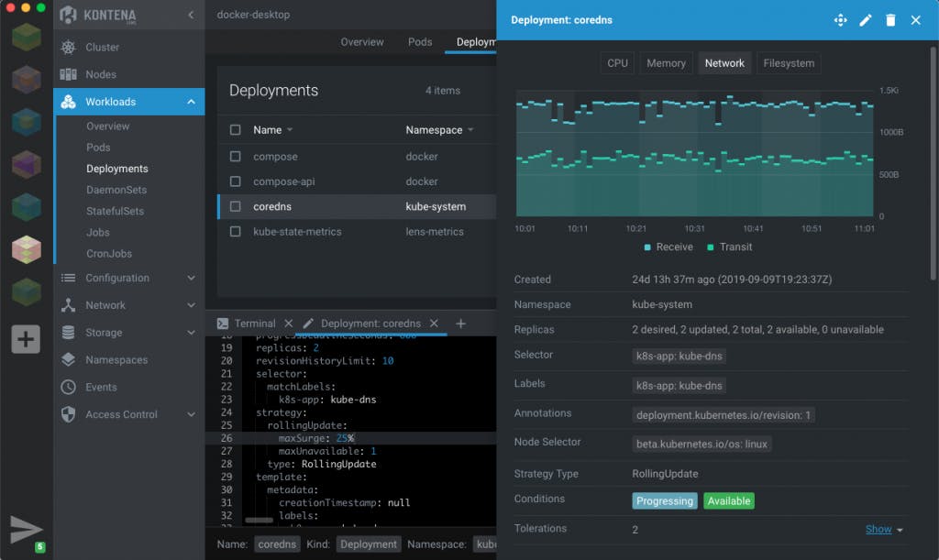The height and width of the screenshot is (560, 939).
Task: Open DaemonSets under Workloads
Action: point(116,190)
